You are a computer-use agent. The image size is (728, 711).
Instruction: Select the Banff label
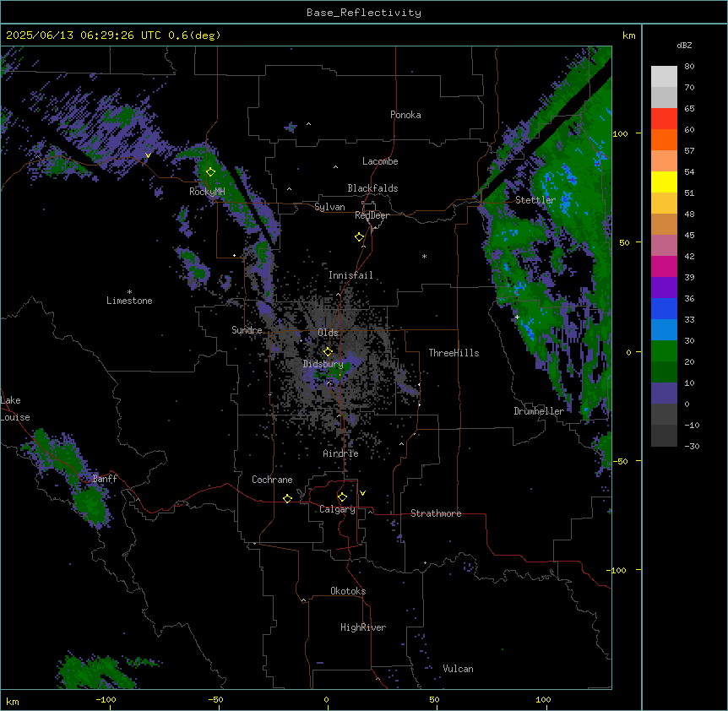105,479
